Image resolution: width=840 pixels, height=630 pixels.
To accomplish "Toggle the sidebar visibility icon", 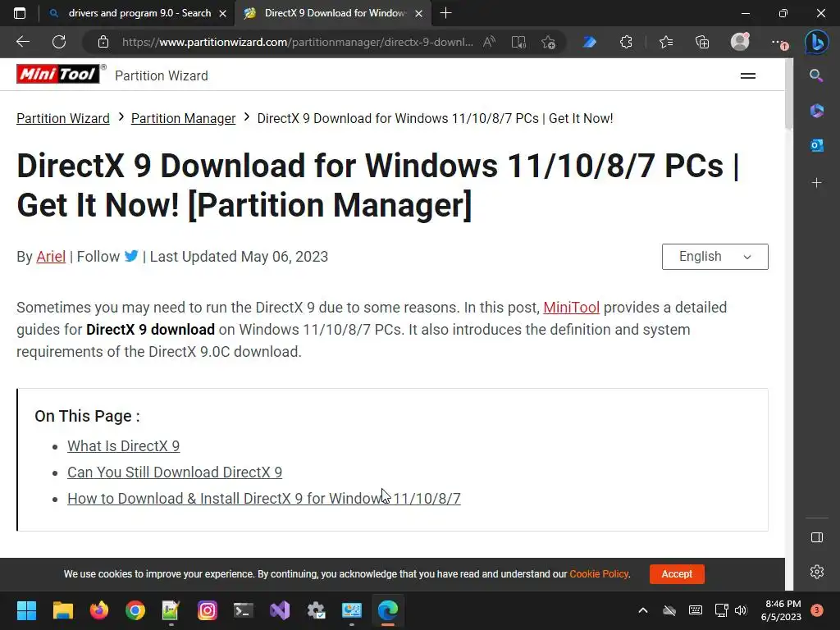I will click(816, 537).
